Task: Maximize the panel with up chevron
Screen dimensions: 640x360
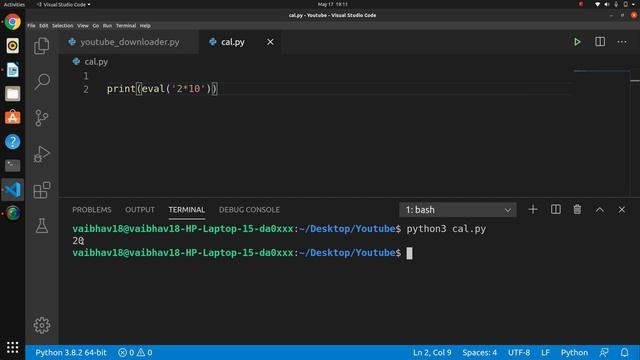Action: click(x=600, y=210)
